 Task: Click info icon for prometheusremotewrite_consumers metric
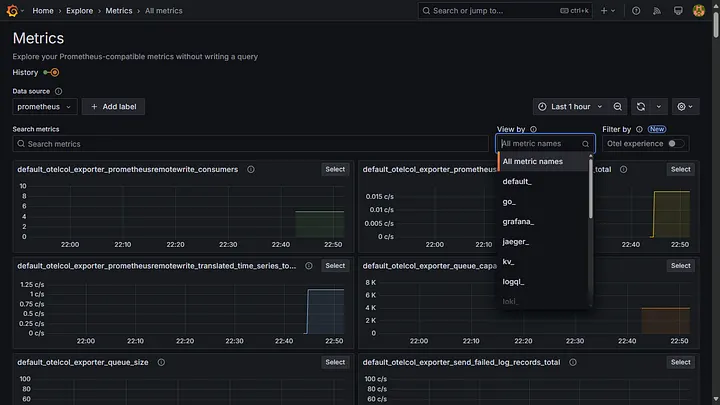tap(251, 169)
